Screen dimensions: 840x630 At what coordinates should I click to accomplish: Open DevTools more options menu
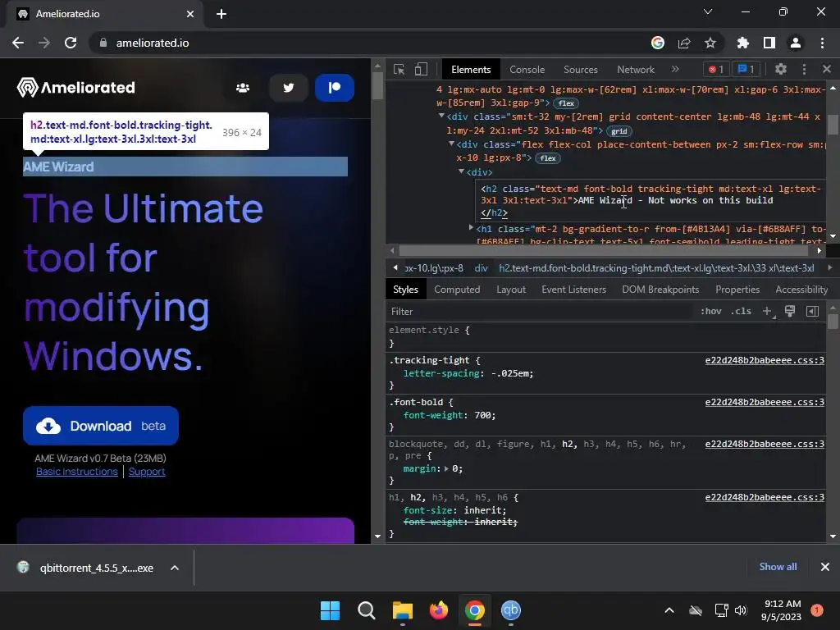(804, 69)
